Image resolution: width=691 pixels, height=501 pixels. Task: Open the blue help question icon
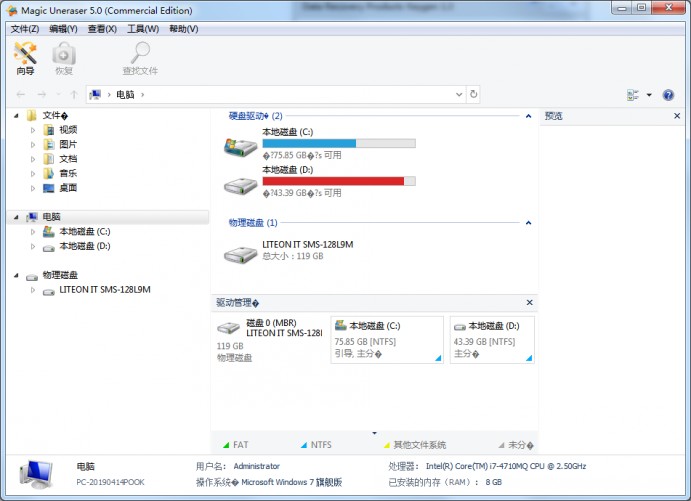pos(668,95)
